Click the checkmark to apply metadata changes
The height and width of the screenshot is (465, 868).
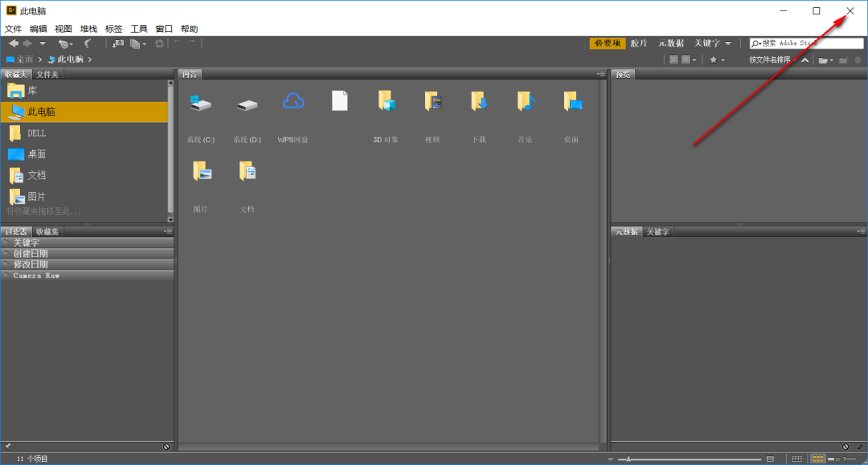click(x=860, y=447)
